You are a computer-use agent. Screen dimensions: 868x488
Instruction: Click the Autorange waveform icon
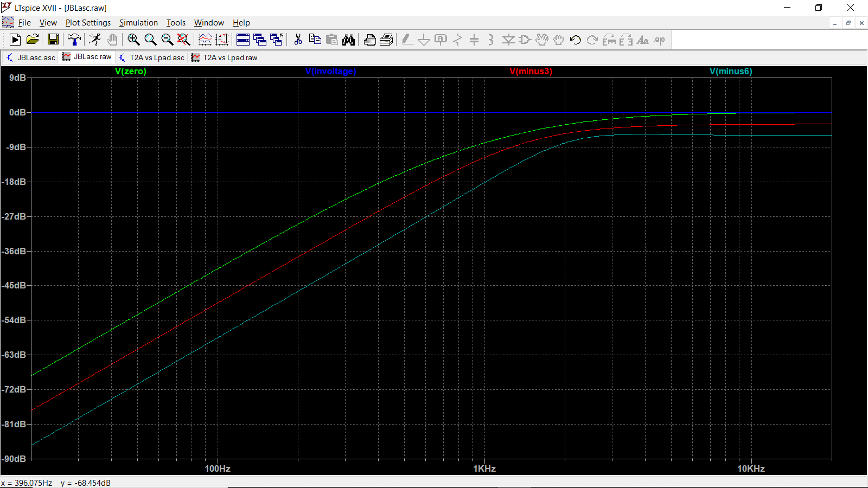205,40
